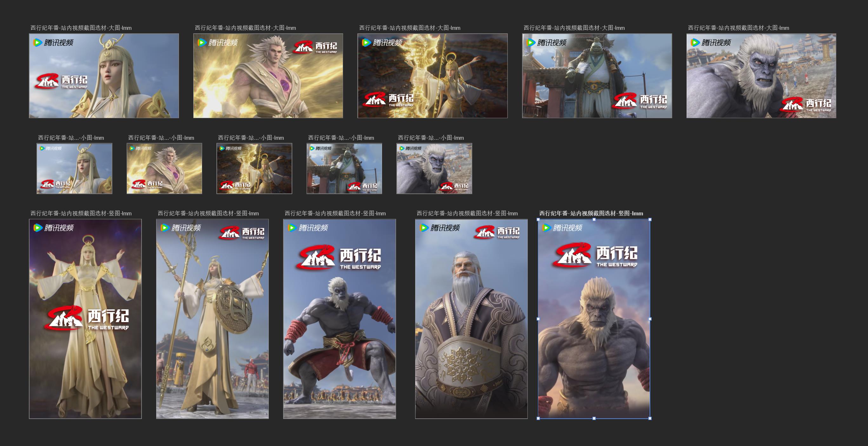868x446 pixels.
Task: Select the small 小图 artboard of the blonde woman
Action: click(x=75, y=168)
